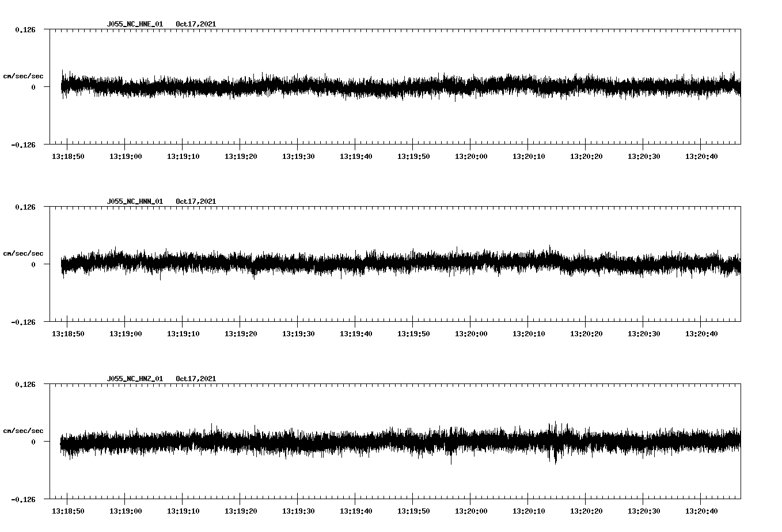Image resolution: width=782 pixels, height=532 pixels.
Task: Click the large downward spike near 13:20:15 on HNZ
Action: coord(556,459)
